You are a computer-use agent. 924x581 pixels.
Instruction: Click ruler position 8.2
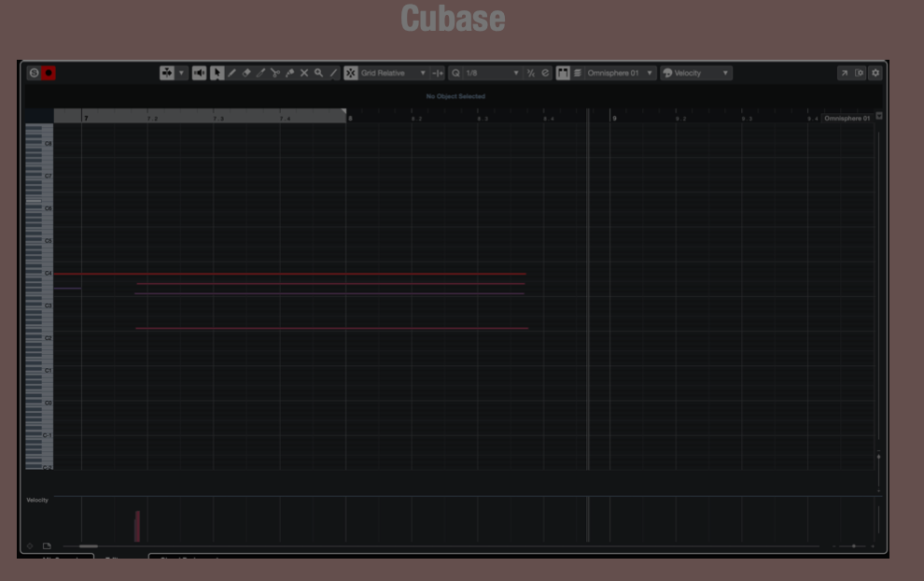tap(416, 119)
